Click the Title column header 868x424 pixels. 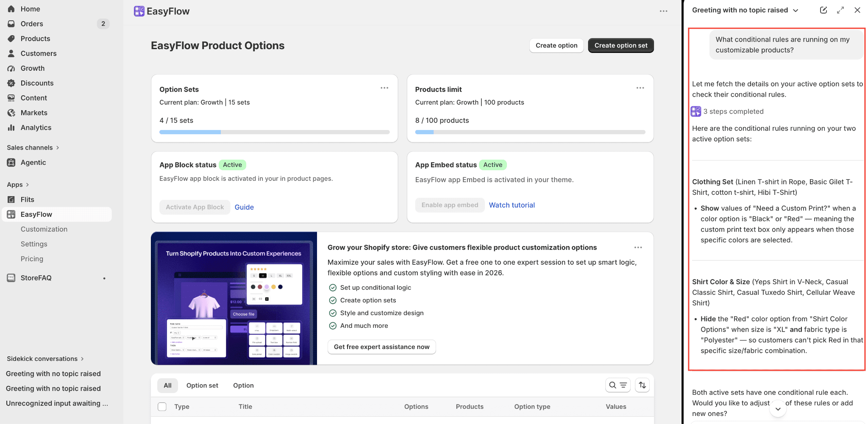245,407
